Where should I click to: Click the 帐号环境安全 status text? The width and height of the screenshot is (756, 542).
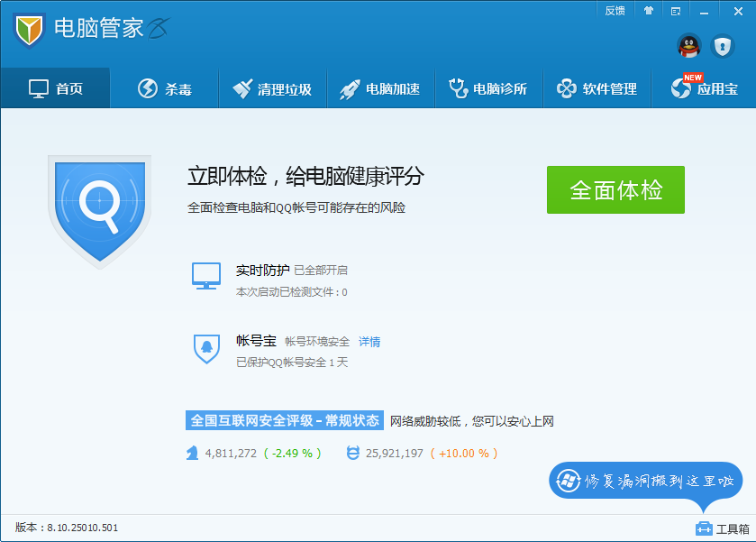coord(317,342)
